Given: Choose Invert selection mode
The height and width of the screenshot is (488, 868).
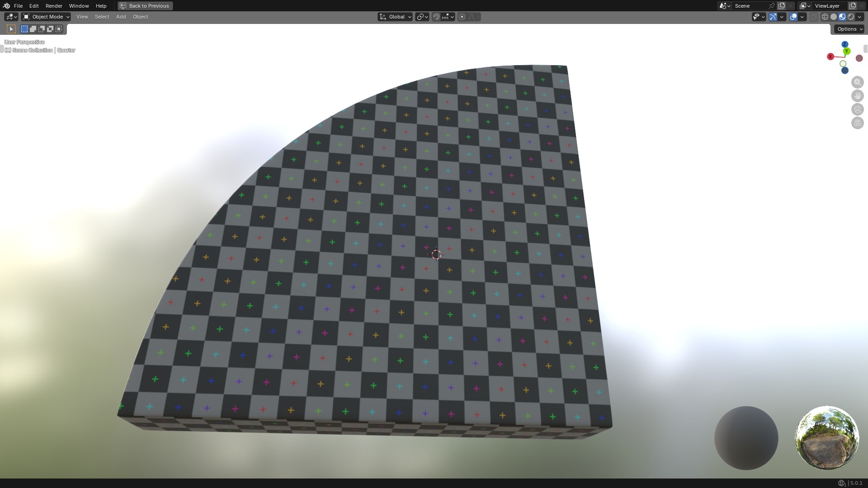Looking at the screenshot, I should [50, 29].
